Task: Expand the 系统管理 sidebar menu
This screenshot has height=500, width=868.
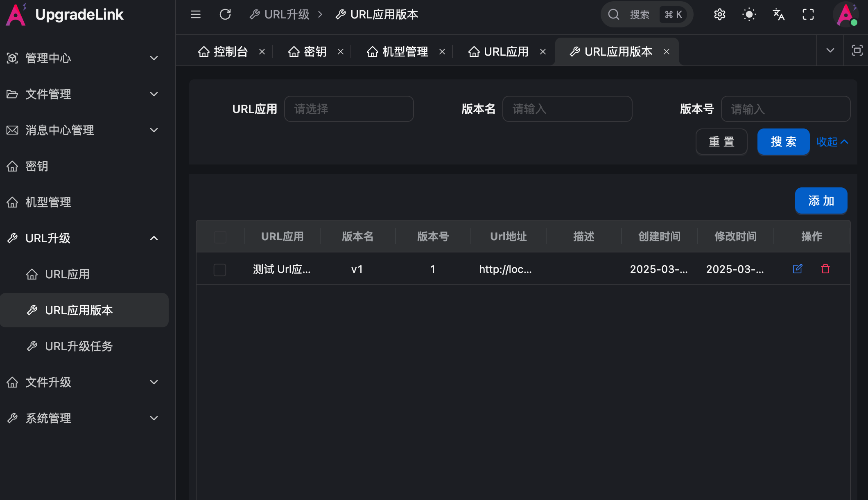Action: pos(84,418)
